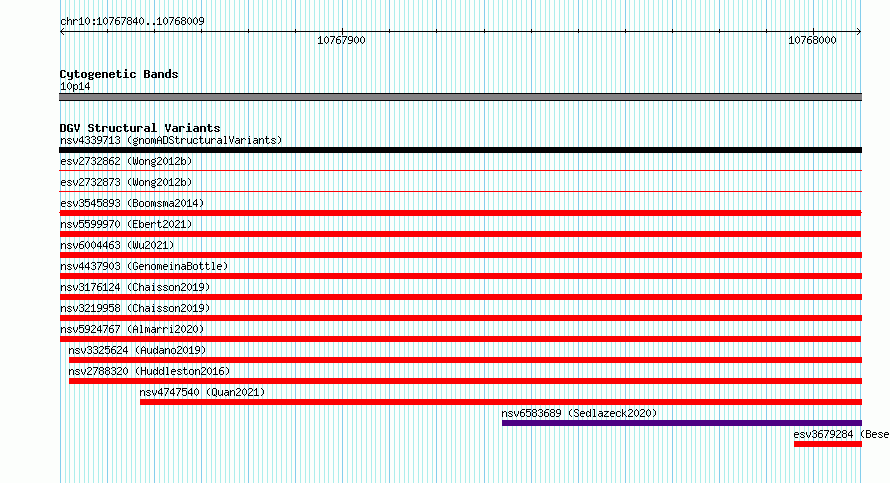Screen dimensions: 890x483
Task: Open nsv4437903 (GenomeinaBottle) label
Action: pos(144,266)
